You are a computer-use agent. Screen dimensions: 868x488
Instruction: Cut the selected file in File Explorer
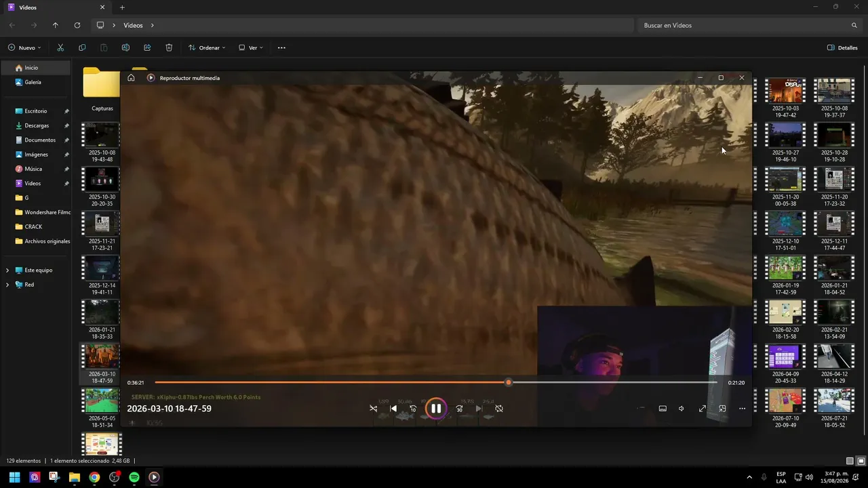[x=60, y=48]
